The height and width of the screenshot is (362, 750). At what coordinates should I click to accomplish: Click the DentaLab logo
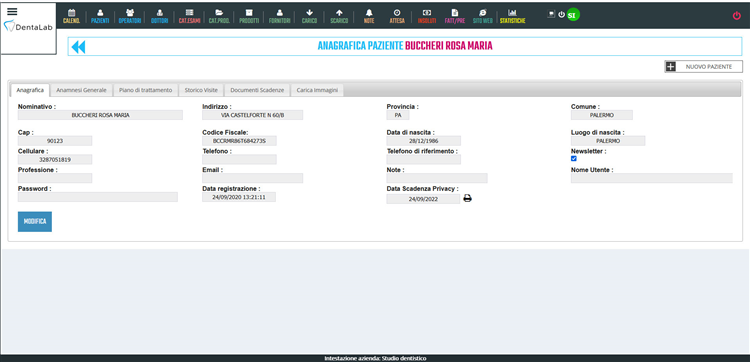click(29, 26)
